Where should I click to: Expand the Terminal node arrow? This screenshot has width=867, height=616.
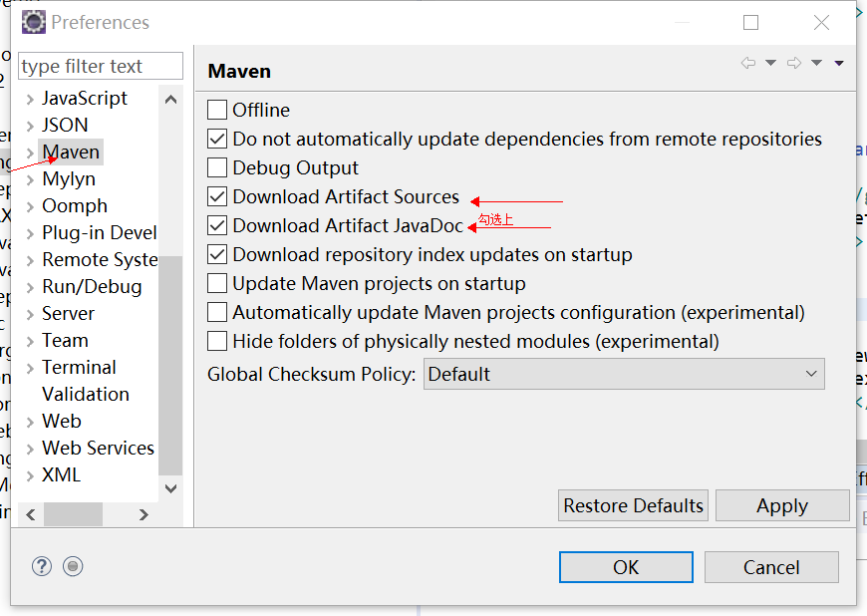click(31, 368)
